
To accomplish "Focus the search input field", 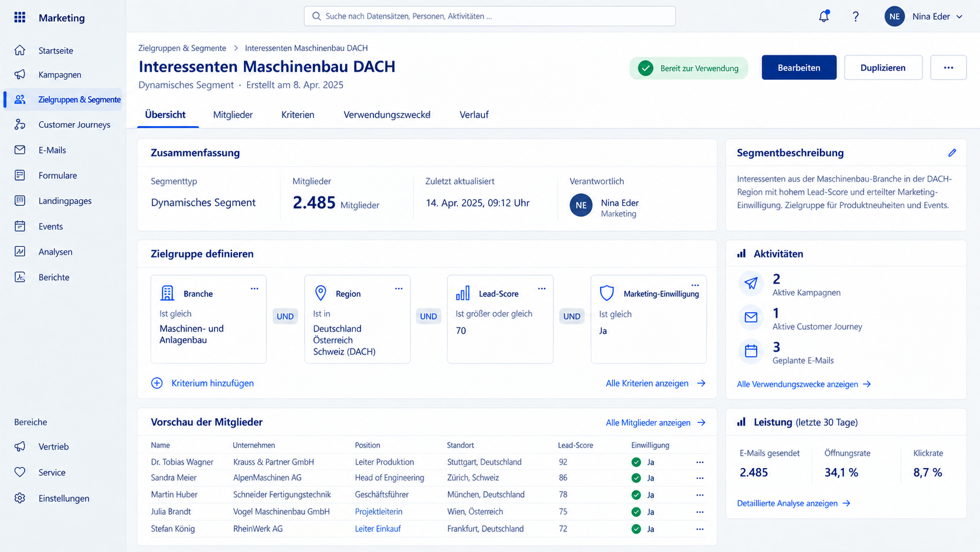I will tap(489, 16).
